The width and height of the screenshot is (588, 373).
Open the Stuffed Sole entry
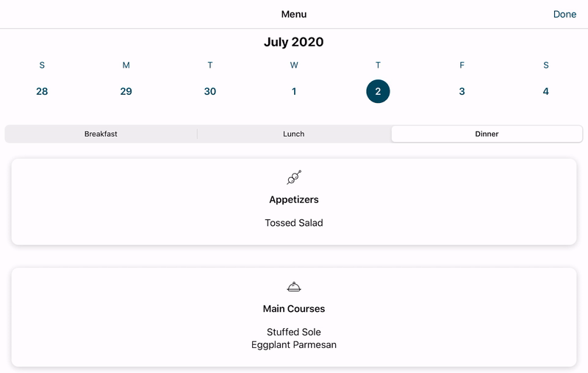tap(293, 332)
